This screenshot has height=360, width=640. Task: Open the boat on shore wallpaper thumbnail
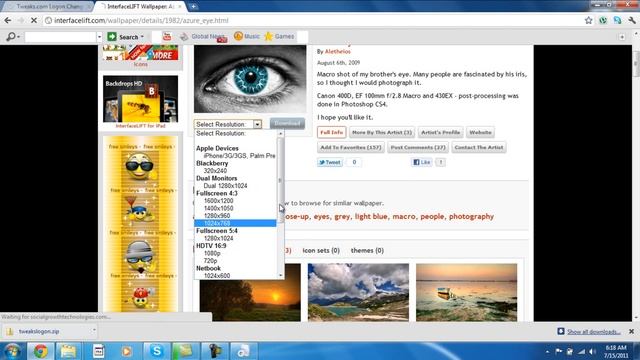(x=467, y=292)
